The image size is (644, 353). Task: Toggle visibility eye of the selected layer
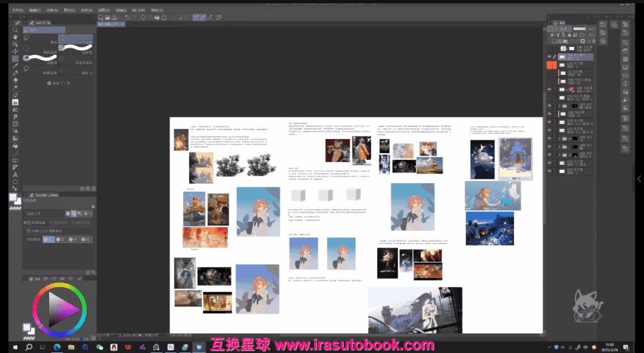[550, 56]
